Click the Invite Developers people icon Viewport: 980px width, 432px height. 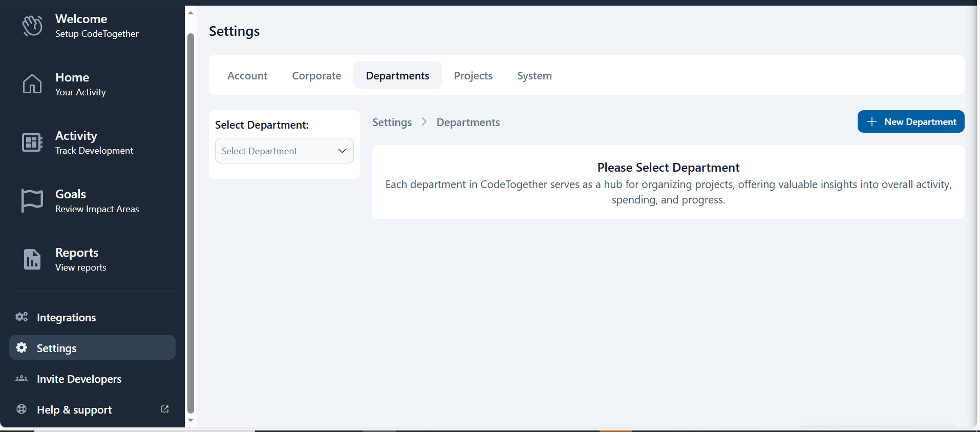(x=22, y=379)
